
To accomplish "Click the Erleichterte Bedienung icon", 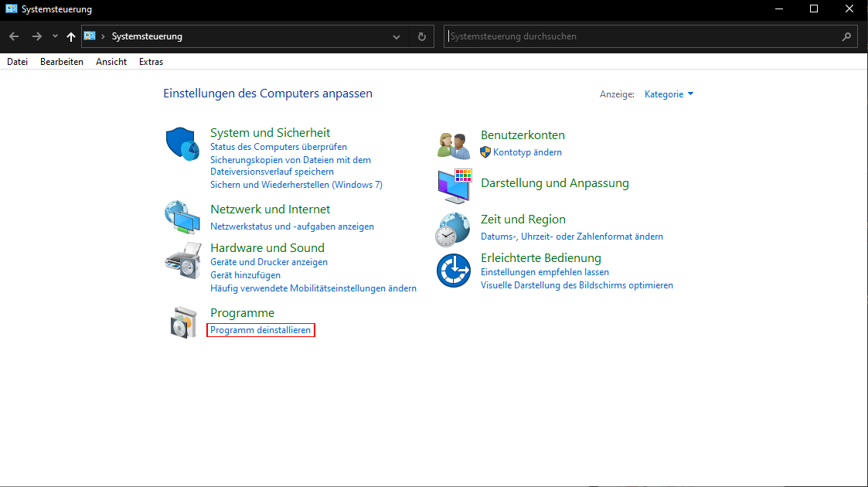I will click(454, 271).
